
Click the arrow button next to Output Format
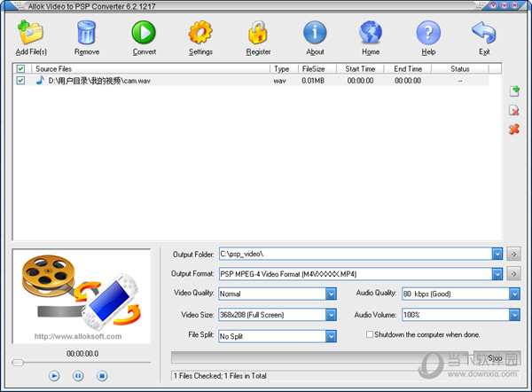[513, 273]
